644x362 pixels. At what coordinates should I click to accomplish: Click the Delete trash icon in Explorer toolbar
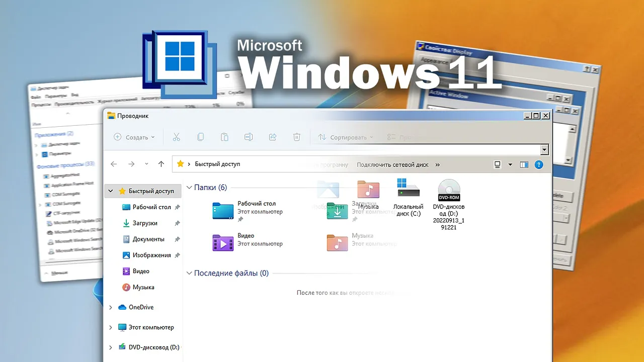297,137
